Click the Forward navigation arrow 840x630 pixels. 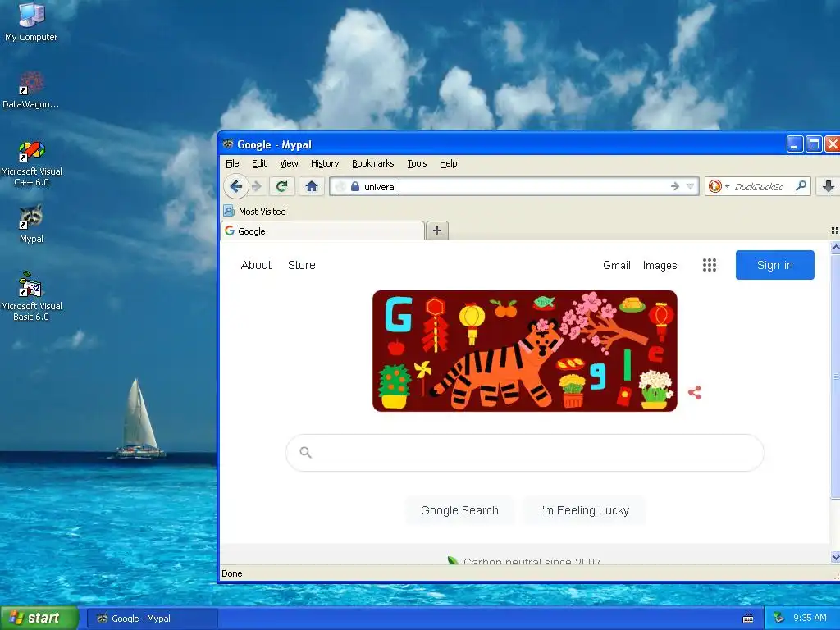(x=257, y=186)
